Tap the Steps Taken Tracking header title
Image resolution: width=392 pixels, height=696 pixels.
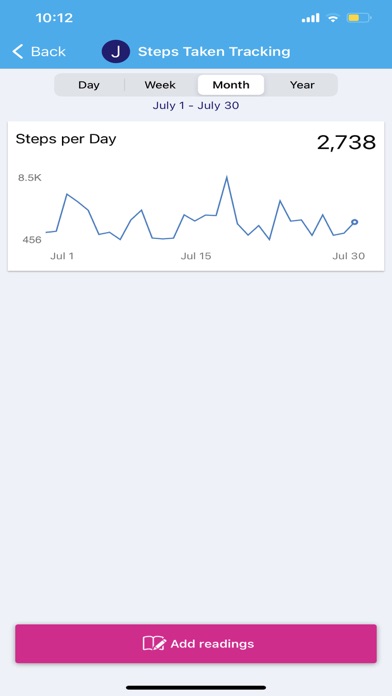[214, 52]
